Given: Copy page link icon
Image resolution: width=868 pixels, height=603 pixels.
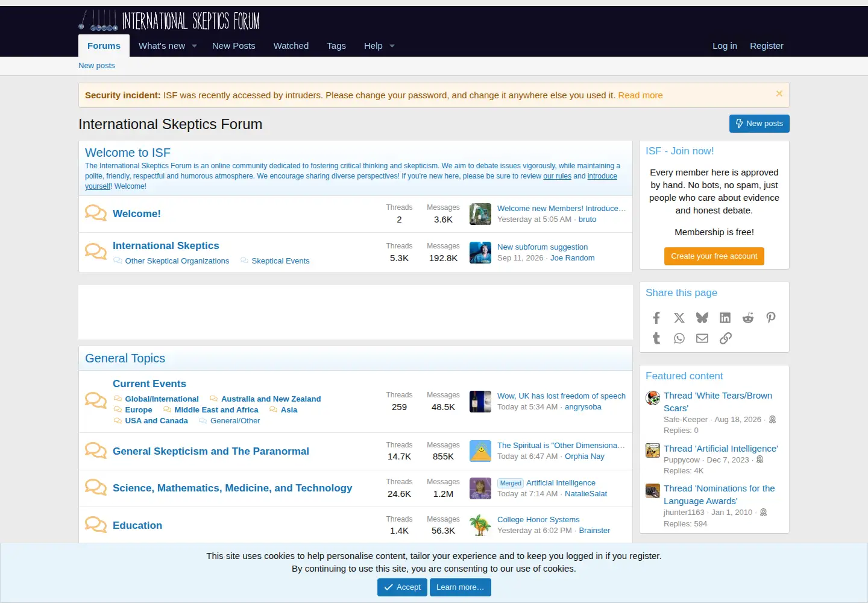Looking at the screenshot, I should (x=726, y=338).
